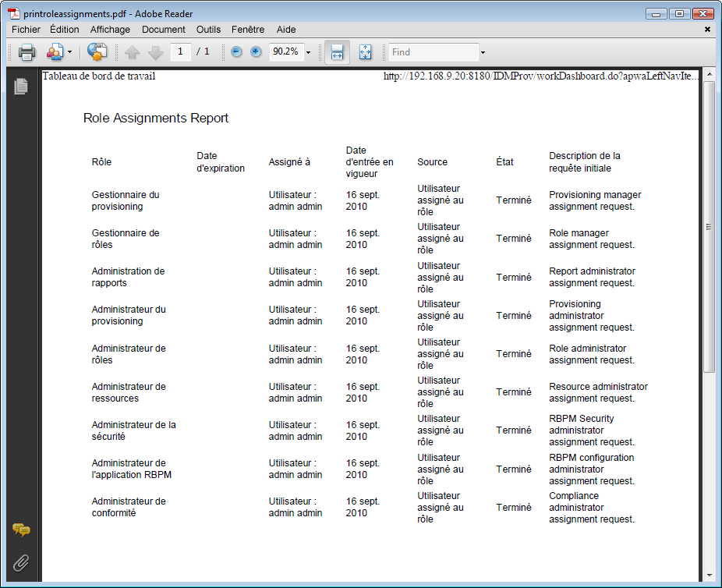Zoom out with the minus button

(x=236, y=51)
